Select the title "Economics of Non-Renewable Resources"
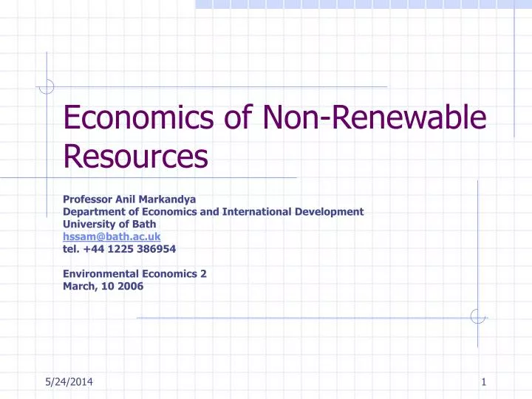The image size is (532, 399). click(x=275, y=136)
